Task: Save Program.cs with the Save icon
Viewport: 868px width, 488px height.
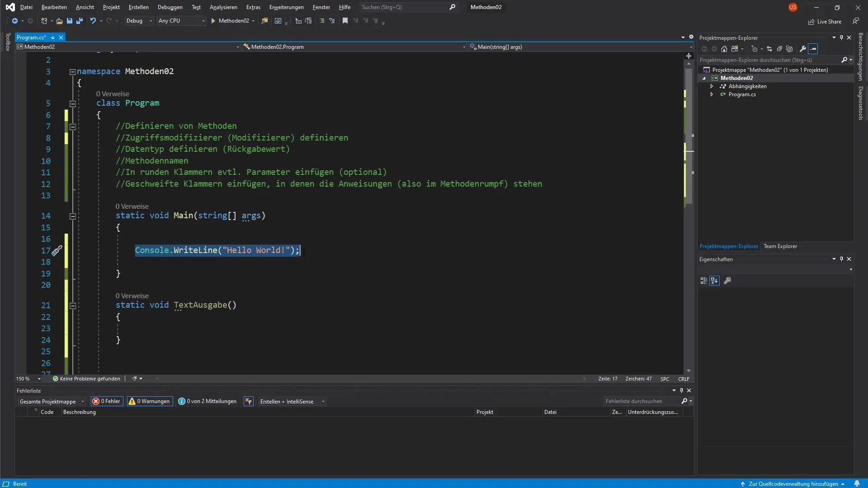Action: pos(69,21)
